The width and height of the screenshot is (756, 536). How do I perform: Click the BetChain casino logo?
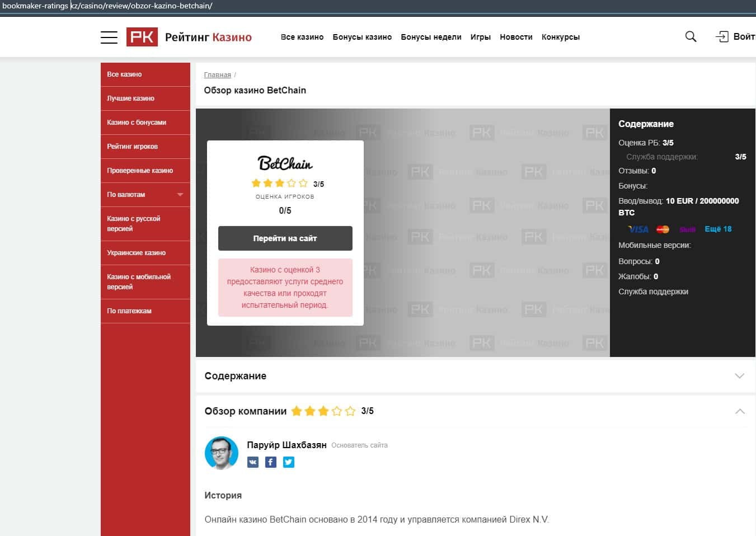(285, 163)
